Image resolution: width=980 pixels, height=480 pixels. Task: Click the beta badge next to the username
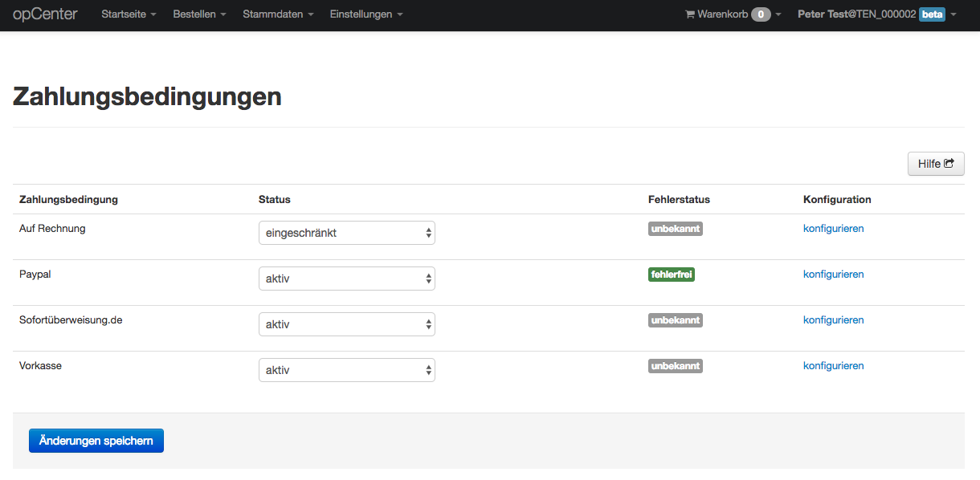pyautogui.click(x=932, y=14)
